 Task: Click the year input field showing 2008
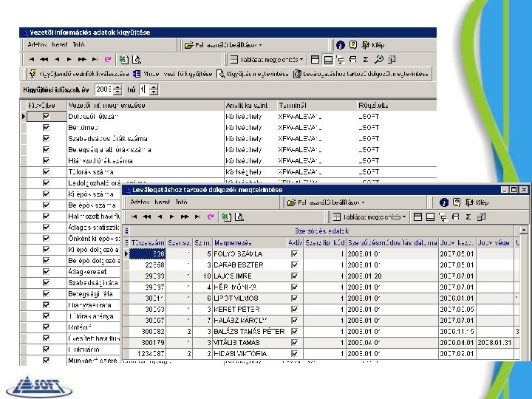tap(104, 89)
